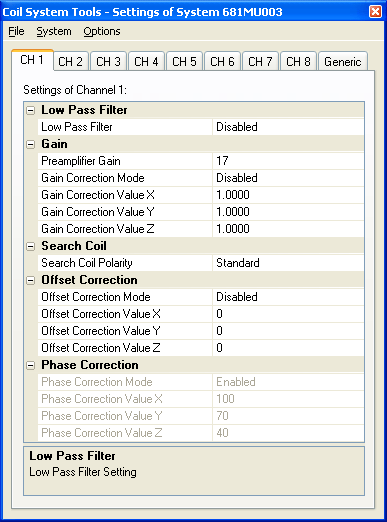Image resolution: width=387 pixels, height=522 pixels.
Task: Click the Gain Correction Value Y field
Action: pyautogui.click(x=288, y=212)
